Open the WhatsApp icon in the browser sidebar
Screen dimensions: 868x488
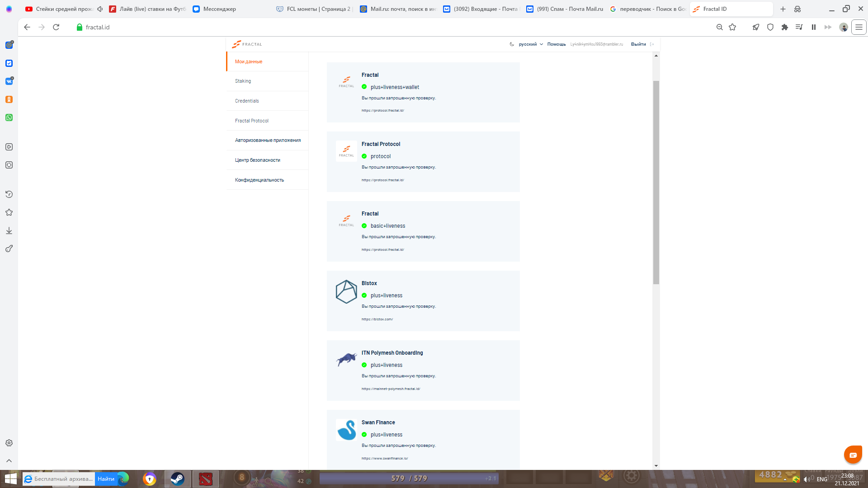click(9, 117)
